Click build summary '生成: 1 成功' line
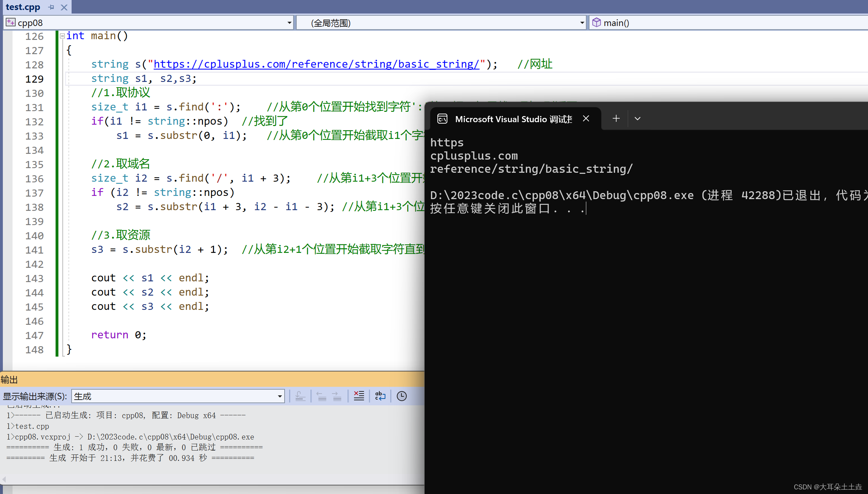 point(134,447)
